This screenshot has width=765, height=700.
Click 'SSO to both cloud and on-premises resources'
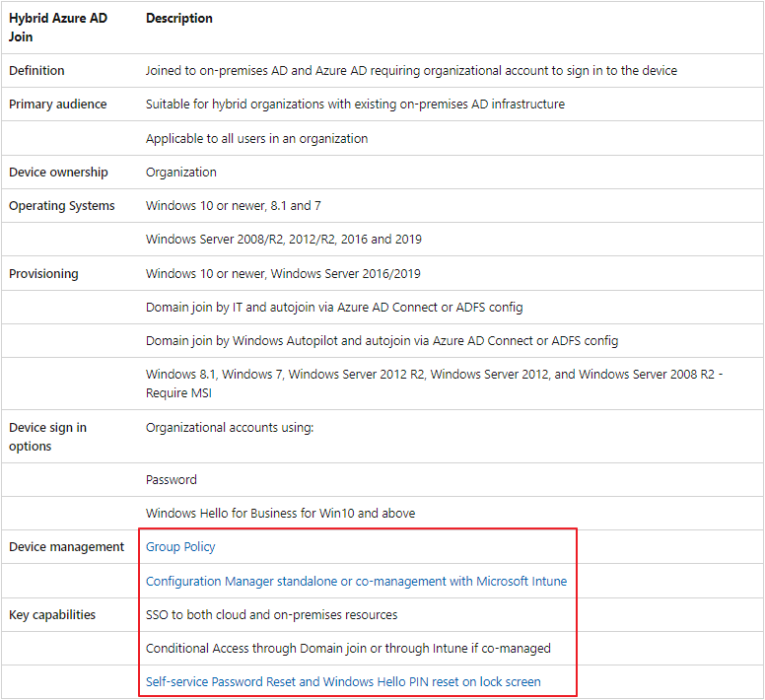tap(272, 614)
